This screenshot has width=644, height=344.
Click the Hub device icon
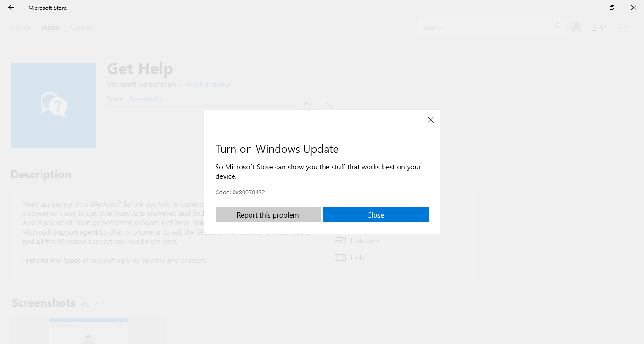point(340,258)
